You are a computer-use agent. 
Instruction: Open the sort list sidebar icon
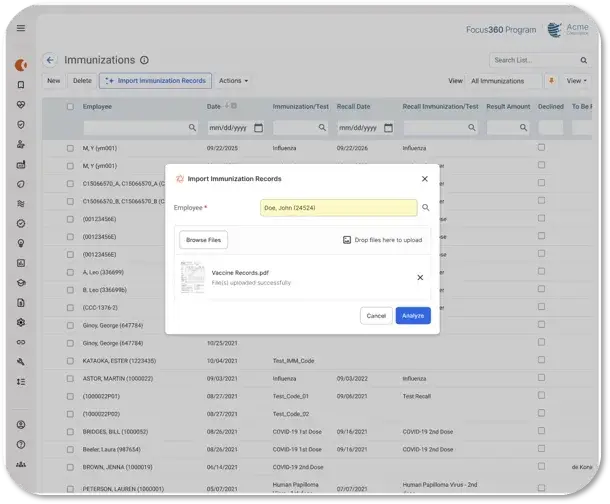(21, 382)
